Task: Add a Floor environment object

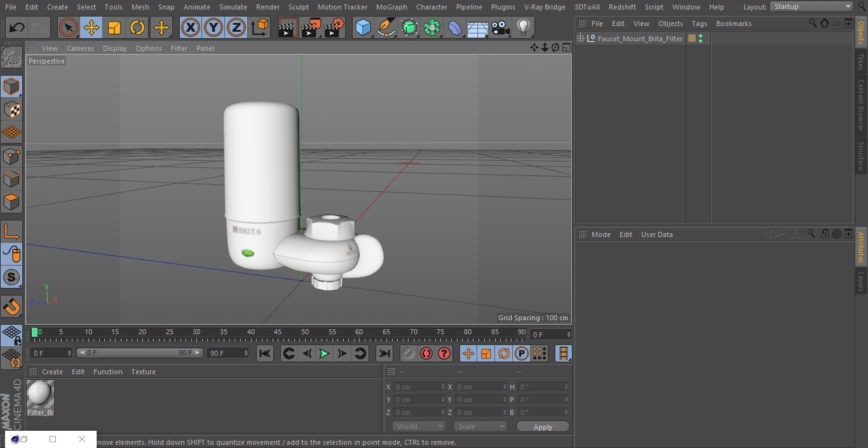Action: point(478,27)
